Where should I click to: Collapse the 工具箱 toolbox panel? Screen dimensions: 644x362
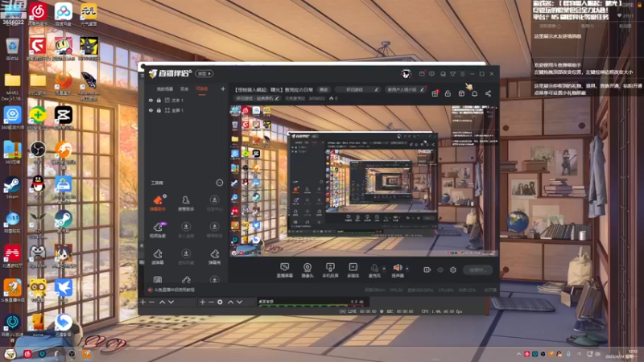pyautogui.click(x=220, y=183)
